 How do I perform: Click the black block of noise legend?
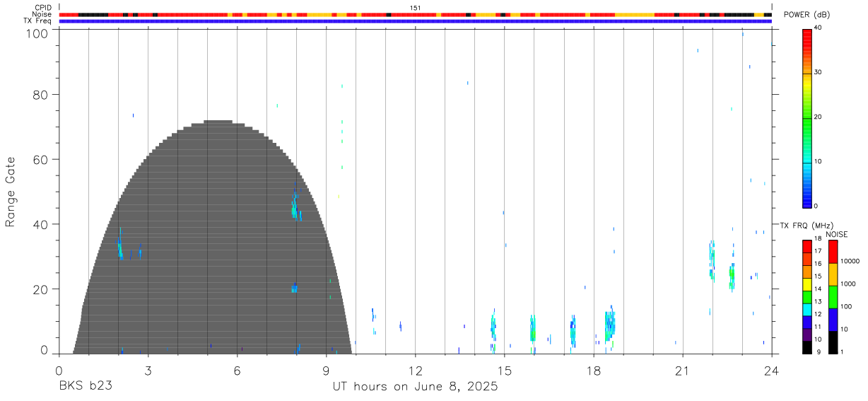tap(833, 342)
